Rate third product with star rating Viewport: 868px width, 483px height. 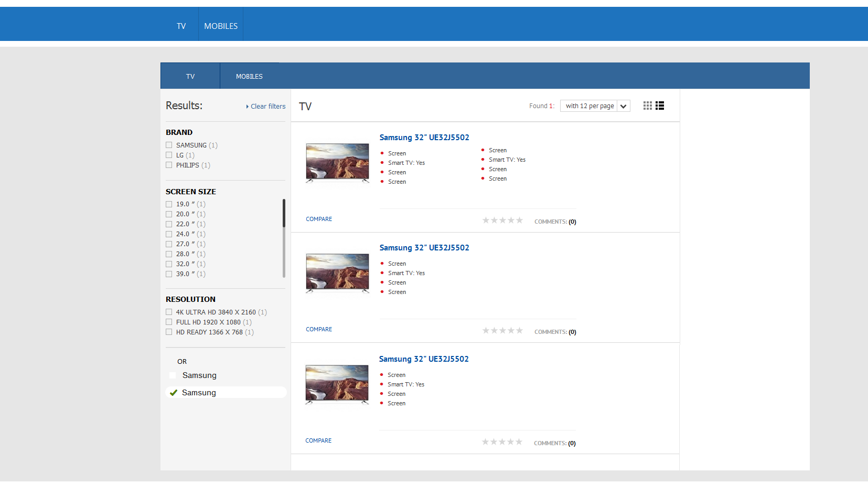[x=502, y=442]
